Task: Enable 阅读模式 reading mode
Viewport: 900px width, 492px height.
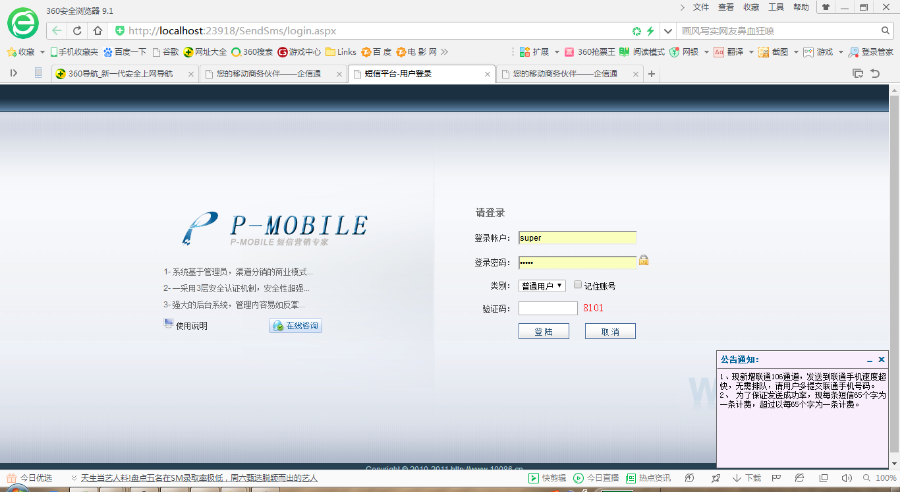Action: (x=642, y=52)
